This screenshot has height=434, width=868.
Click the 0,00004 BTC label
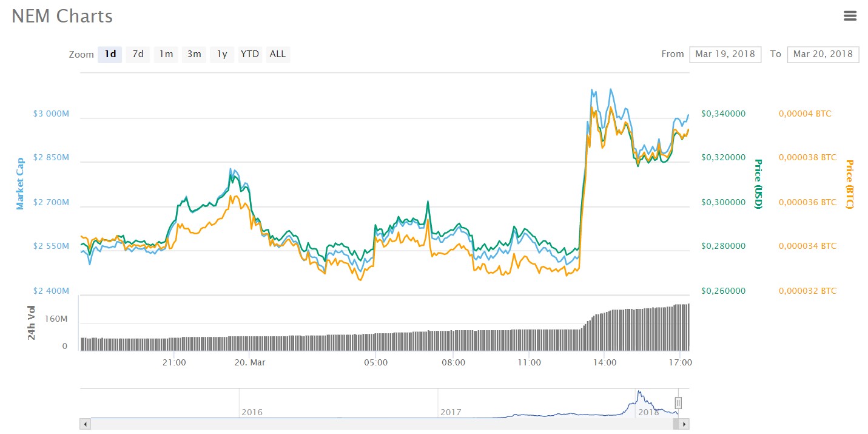click(x=805, y=114)
